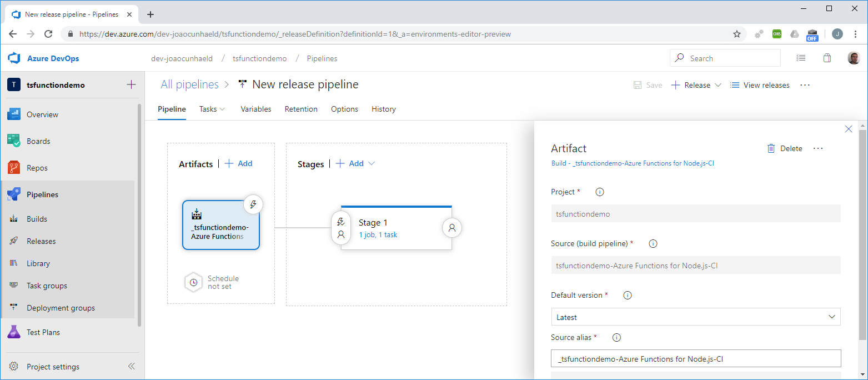Switch to the Variables tab

(x=256, y=109)
